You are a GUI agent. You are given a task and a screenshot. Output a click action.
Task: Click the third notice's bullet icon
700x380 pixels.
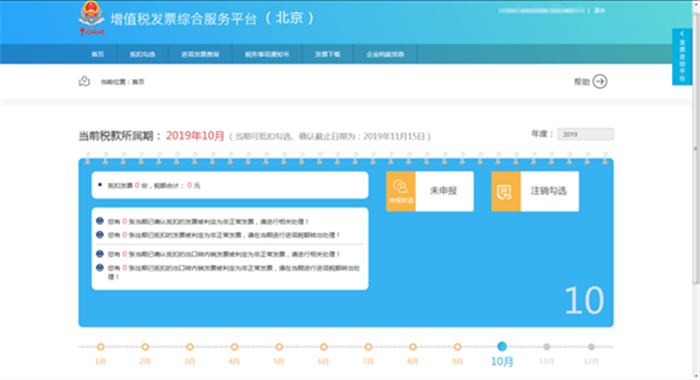(100, 254)
